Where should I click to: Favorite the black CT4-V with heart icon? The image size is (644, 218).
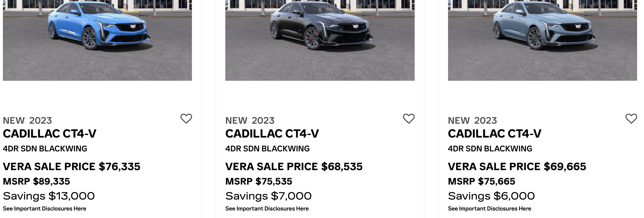[408, 119]
